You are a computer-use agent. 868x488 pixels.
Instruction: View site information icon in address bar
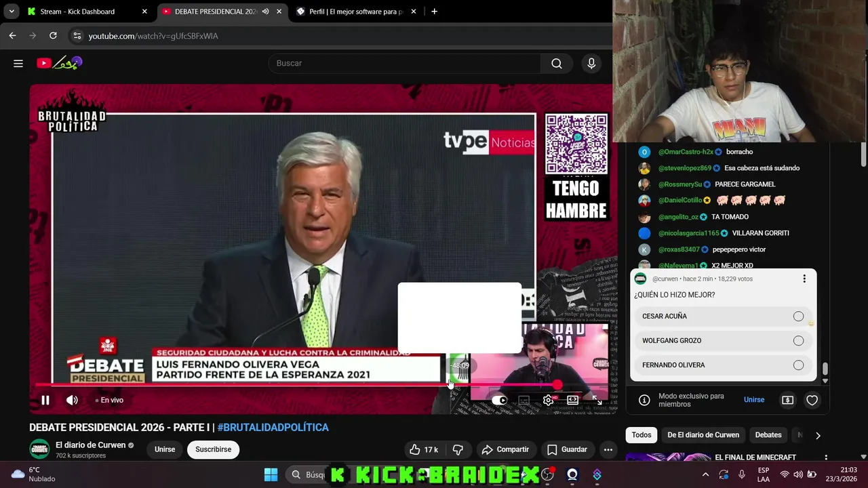click(x=77, y=36)
